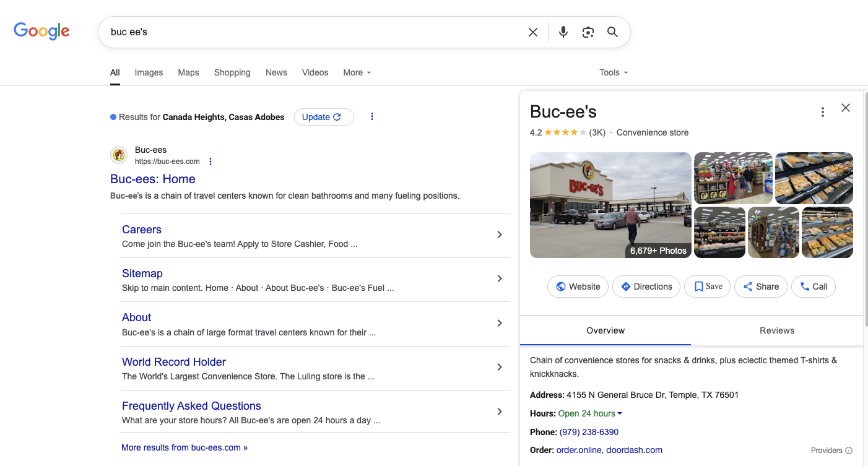
Task: Go to Google home via the logo
Action: pyautogui.click(x=41, y=32)
